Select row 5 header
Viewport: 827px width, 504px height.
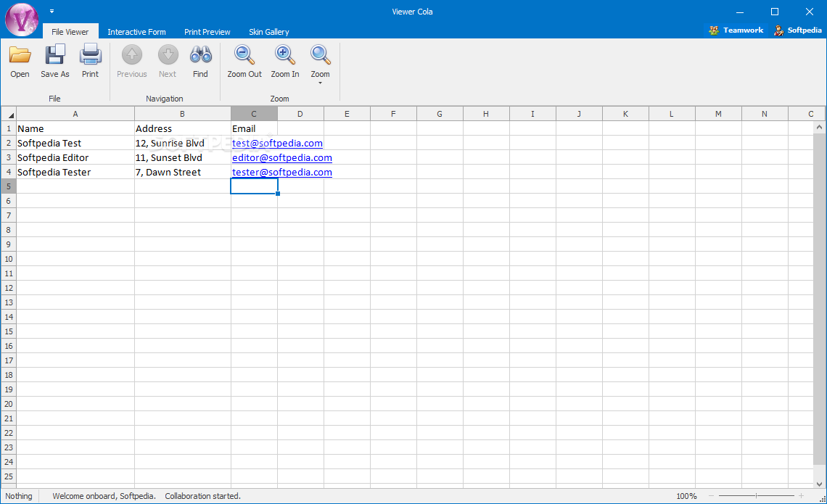[9, 186]
